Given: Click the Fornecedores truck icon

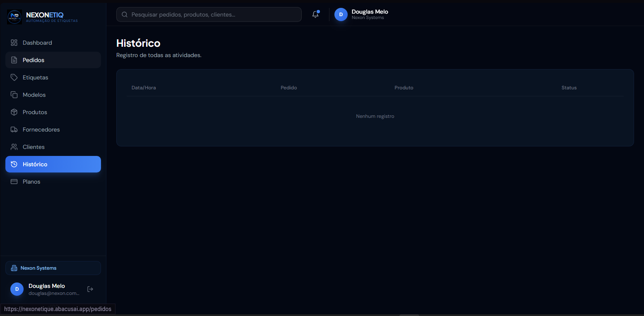Looking at the screenshot, I should pos(14,129).
